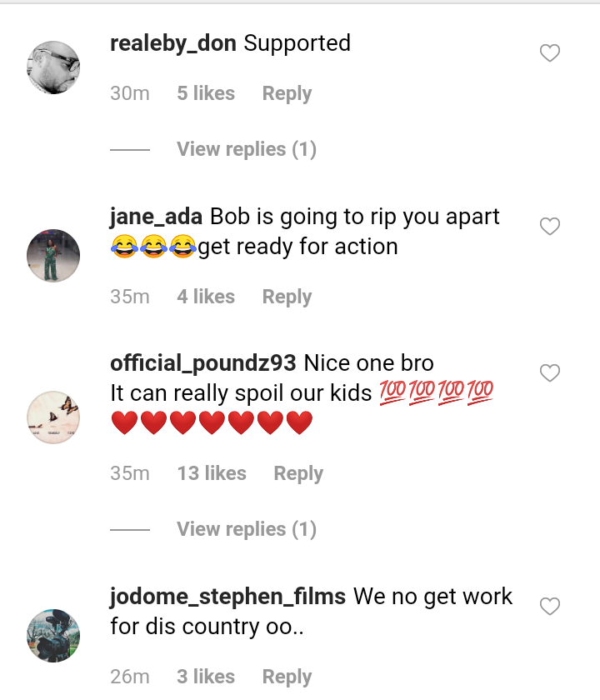Viewport: 600px width, 700px height.
Task: View who gave 13 likes
Action: tap(212, 473)
